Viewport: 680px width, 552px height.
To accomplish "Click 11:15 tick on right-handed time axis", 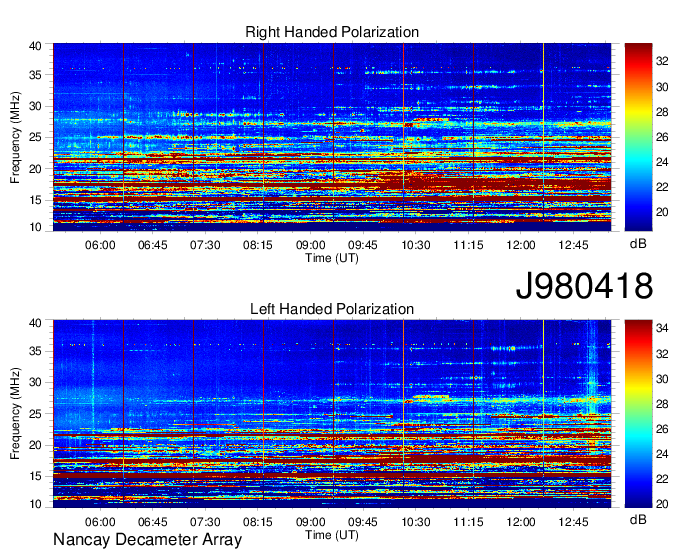I will [x=468, y=245].
